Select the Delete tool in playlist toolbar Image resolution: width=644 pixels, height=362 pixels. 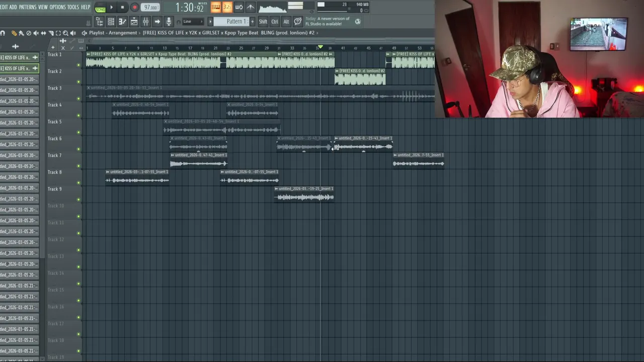[x=29, y=33]
